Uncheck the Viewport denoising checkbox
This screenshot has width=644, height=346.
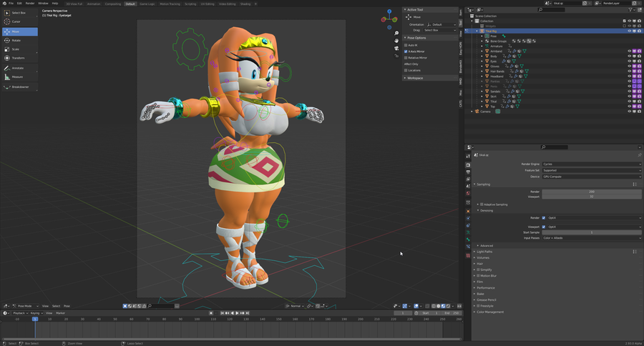[x=544, y=227]
